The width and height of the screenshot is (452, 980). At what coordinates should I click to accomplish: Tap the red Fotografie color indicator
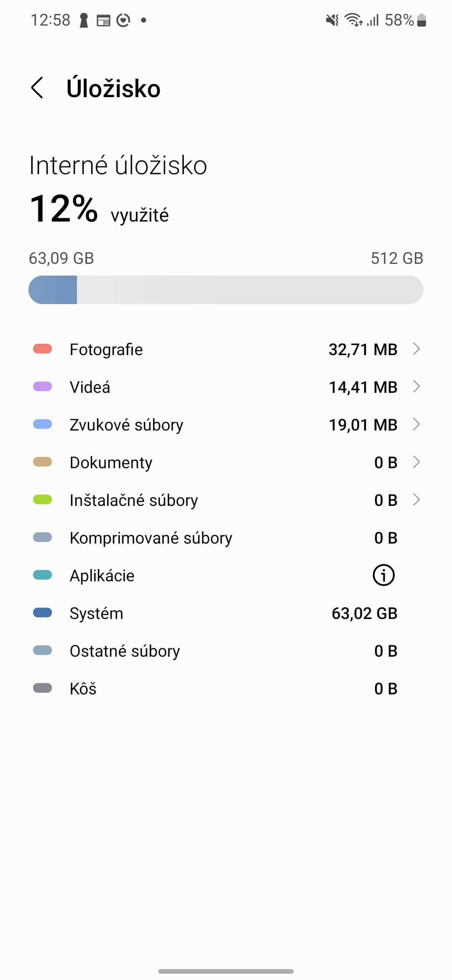pos(42,349)
